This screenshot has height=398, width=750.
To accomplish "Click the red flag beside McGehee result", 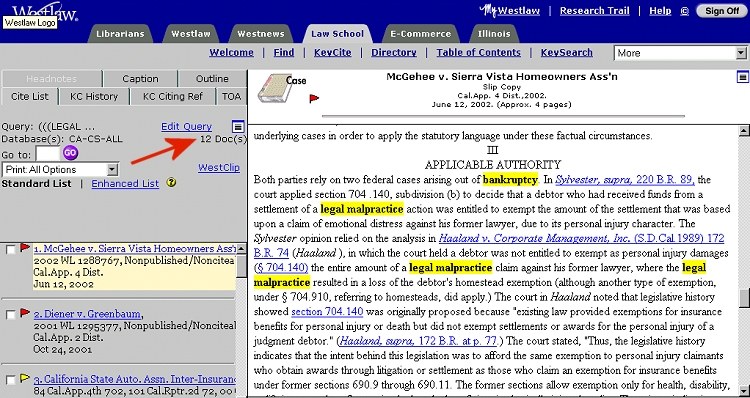I will [x=25, y=248].
